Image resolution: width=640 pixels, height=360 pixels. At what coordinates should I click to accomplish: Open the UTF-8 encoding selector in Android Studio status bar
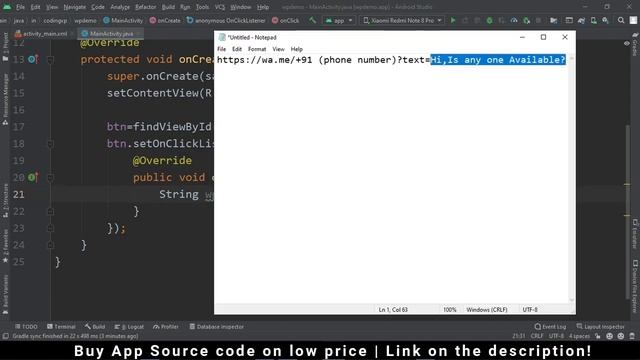pos(556,336)
